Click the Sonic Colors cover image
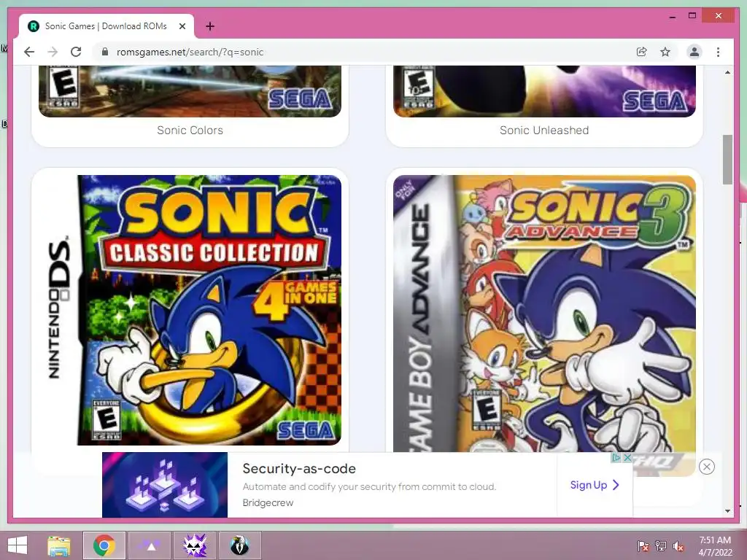Viewport: 747px width, 560px height. coord(190,91)
